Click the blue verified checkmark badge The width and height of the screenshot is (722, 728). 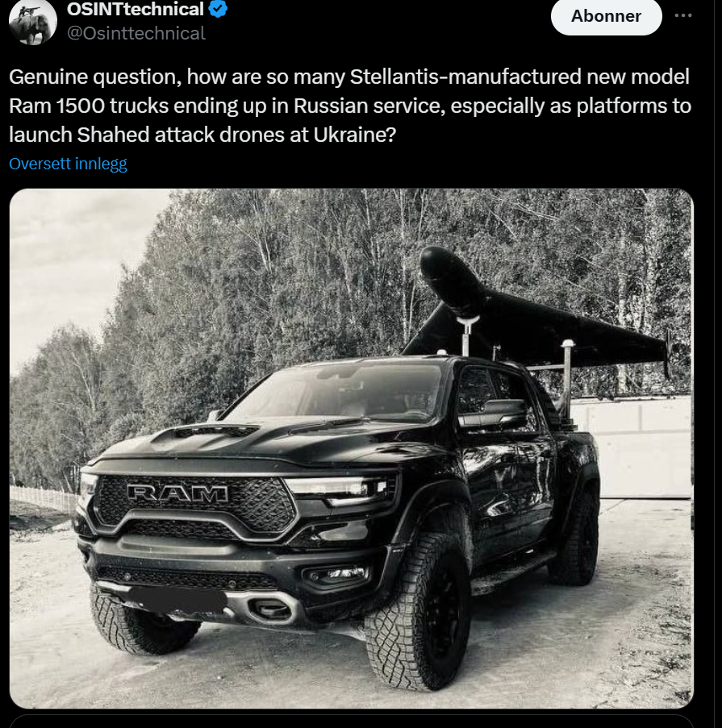coord(218,9)
